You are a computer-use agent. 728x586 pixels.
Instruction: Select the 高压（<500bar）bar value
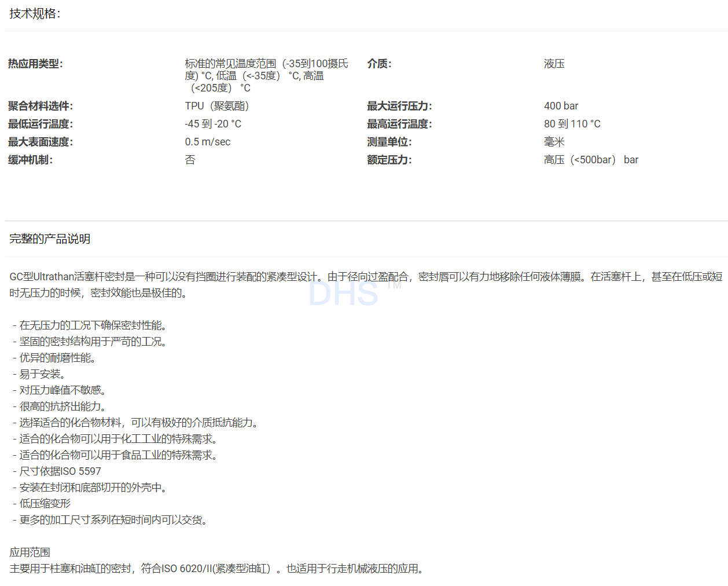[591, 160]
